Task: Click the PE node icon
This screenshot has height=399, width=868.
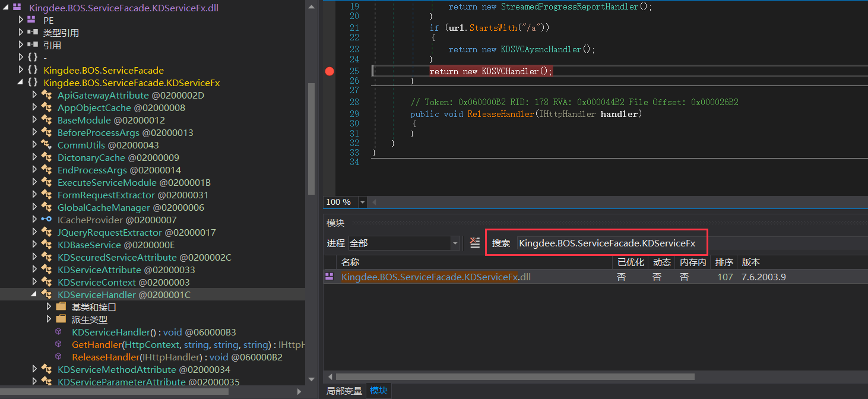Action: tap(33, 20)
